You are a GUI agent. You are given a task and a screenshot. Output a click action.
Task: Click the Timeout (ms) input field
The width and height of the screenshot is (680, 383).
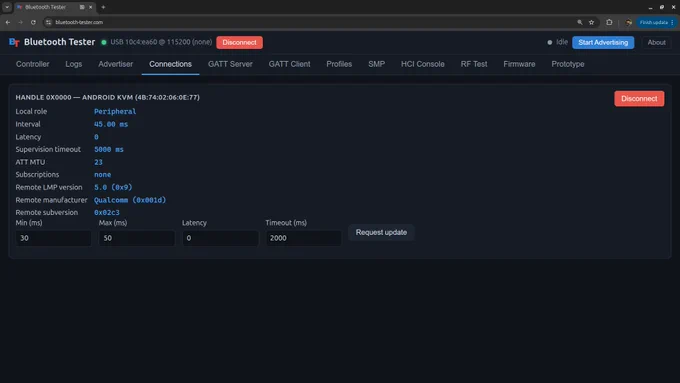304,238
